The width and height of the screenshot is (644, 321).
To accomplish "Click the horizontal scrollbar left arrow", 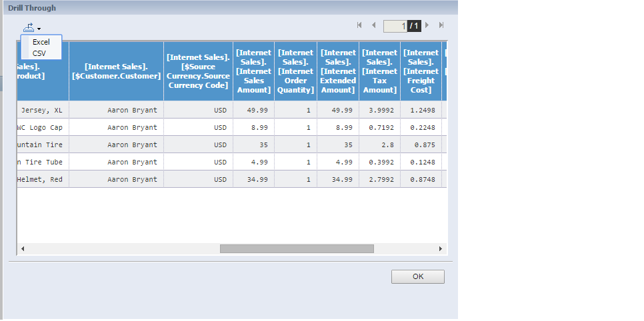I will (x=23, y=248).
